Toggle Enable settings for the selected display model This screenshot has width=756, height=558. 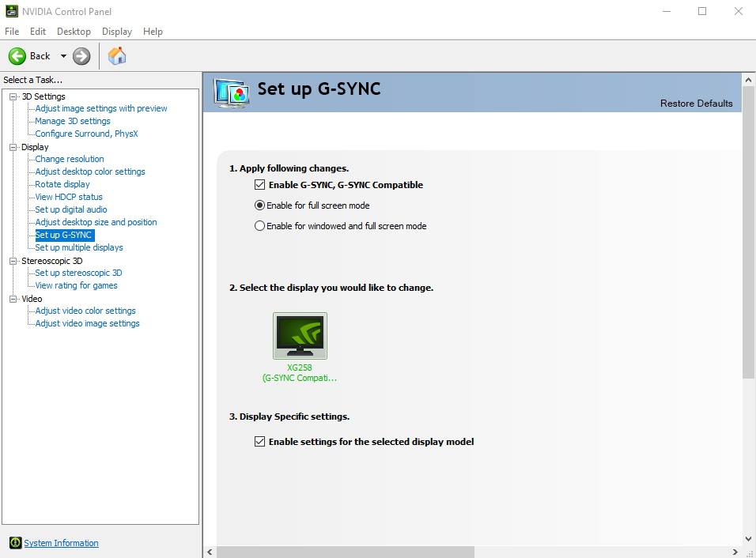[x=259, y=441]
